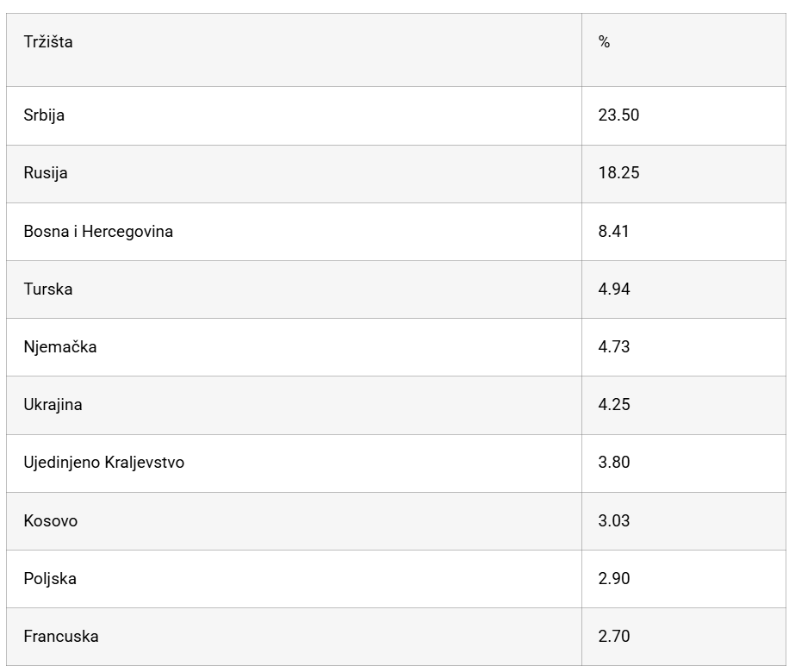Click the Ujedinjeno Kraljevstvo cell
The image size is (789, 672).
pyautogui.click(x=294, y=464)
